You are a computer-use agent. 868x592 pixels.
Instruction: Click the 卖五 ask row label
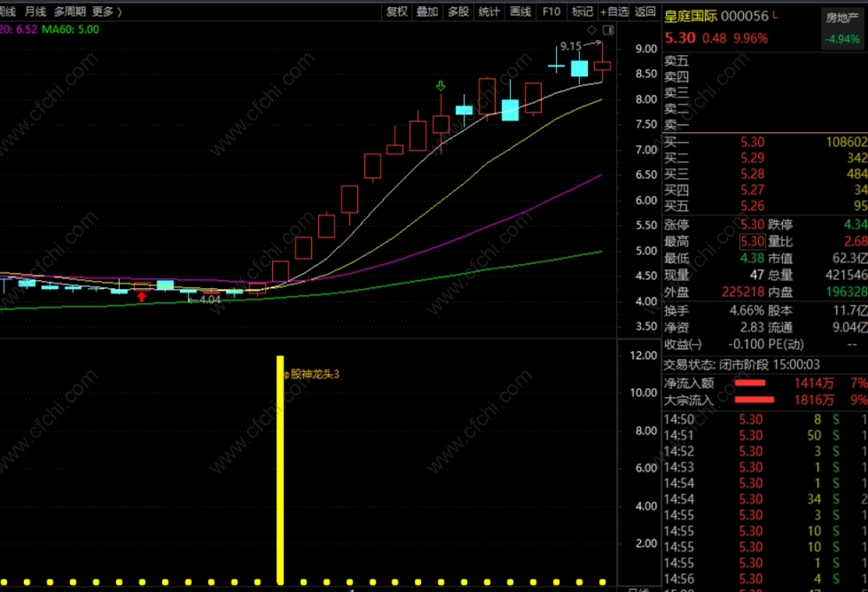point(676,60)
